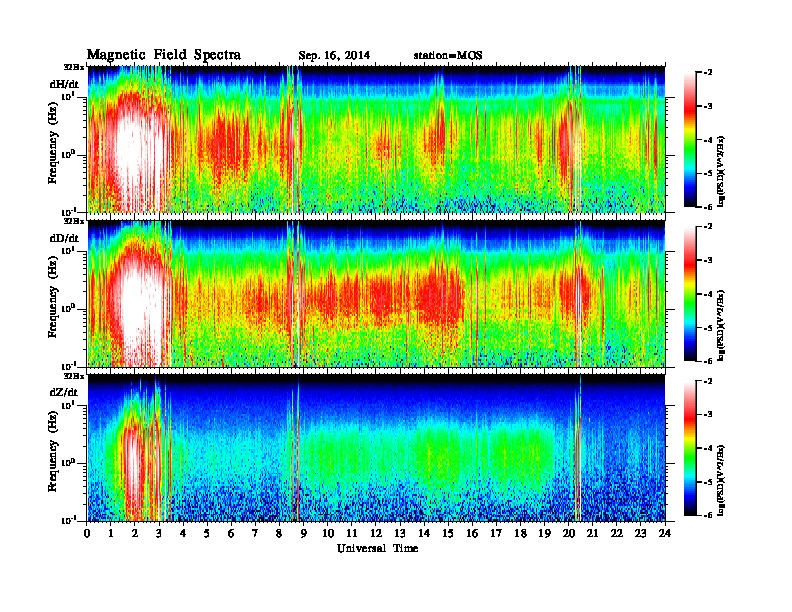The image size is (792, 612).
Task: Select the "dH/dt" panel label
Action: tap(64, 84)
